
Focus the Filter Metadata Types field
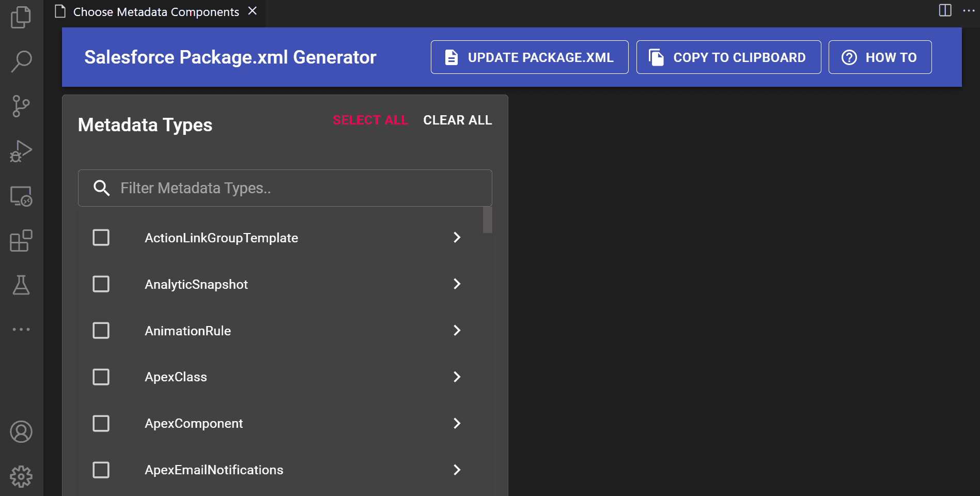click(x=285, y=188)
